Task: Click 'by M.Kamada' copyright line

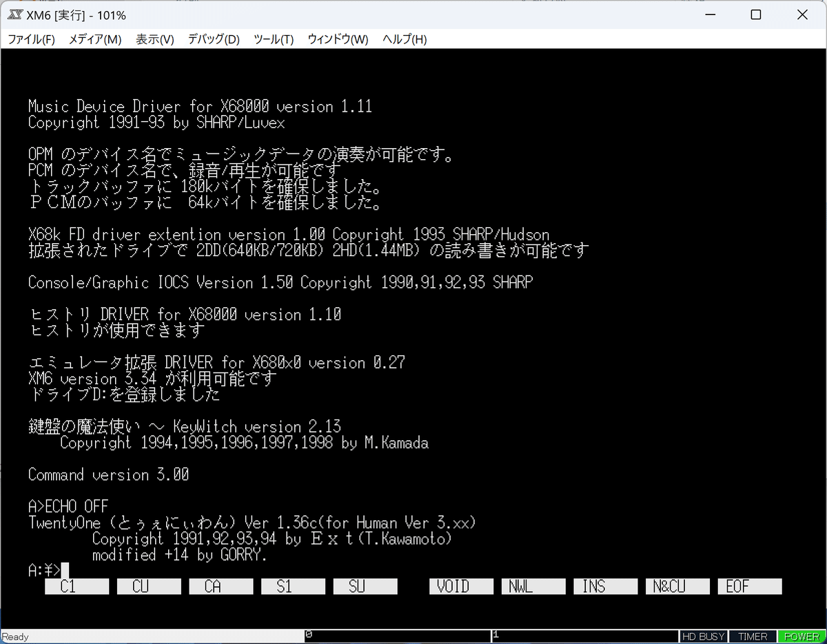Action: pos(244,443)
